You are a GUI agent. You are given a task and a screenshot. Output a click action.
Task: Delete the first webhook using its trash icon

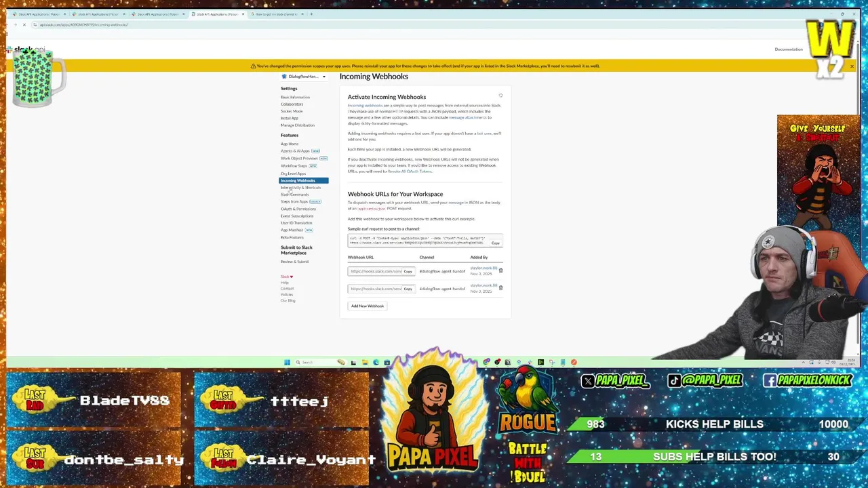tap(500, 270)
